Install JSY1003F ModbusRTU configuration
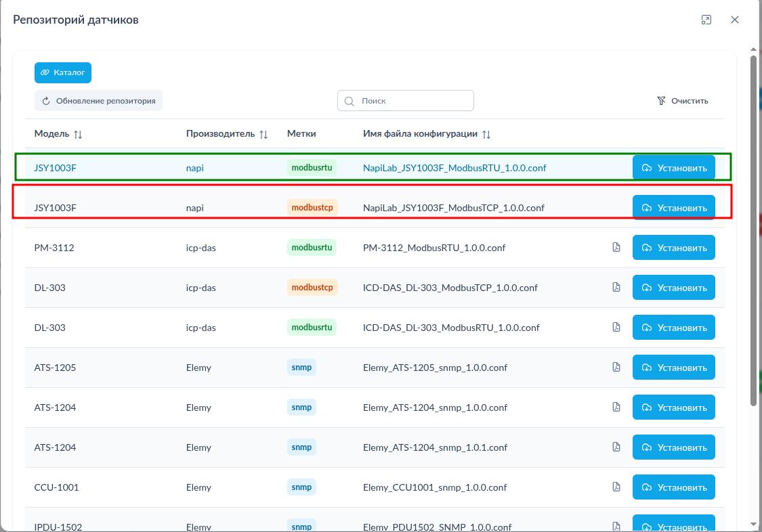 [673, 168]
